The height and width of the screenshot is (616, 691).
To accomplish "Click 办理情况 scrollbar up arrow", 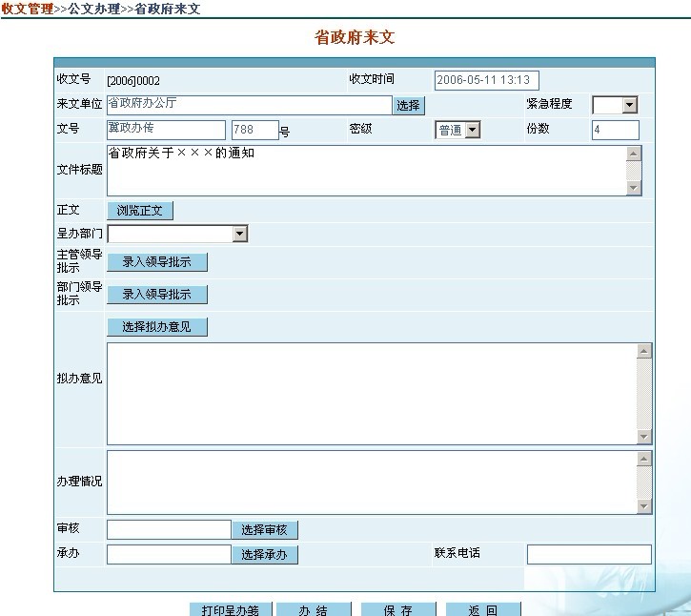I will (644, 459).
